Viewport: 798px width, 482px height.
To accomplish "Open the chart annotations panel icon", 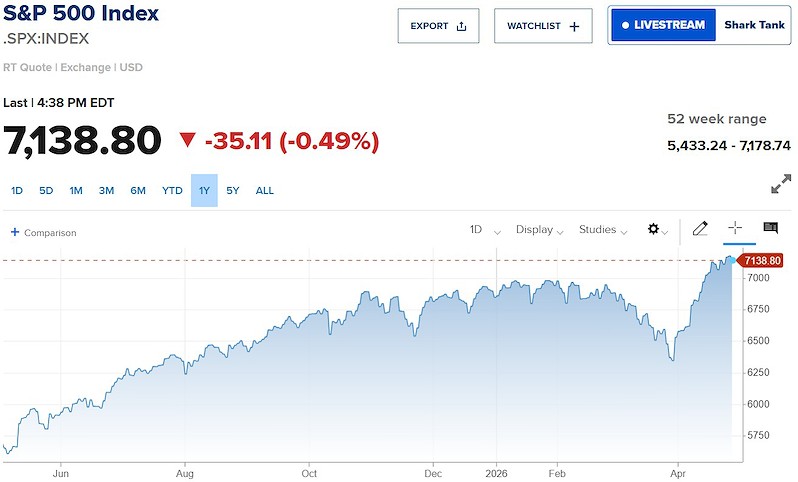I will [770, 229].
